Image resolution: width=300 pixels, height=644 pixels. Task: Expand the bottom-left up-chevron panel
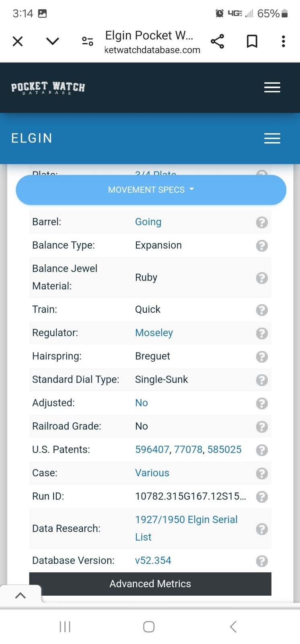(21, 596)
